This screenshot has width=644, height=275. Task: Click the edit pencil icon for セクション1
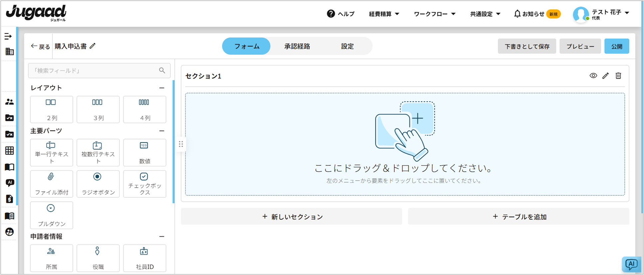(x=605, y=76)
